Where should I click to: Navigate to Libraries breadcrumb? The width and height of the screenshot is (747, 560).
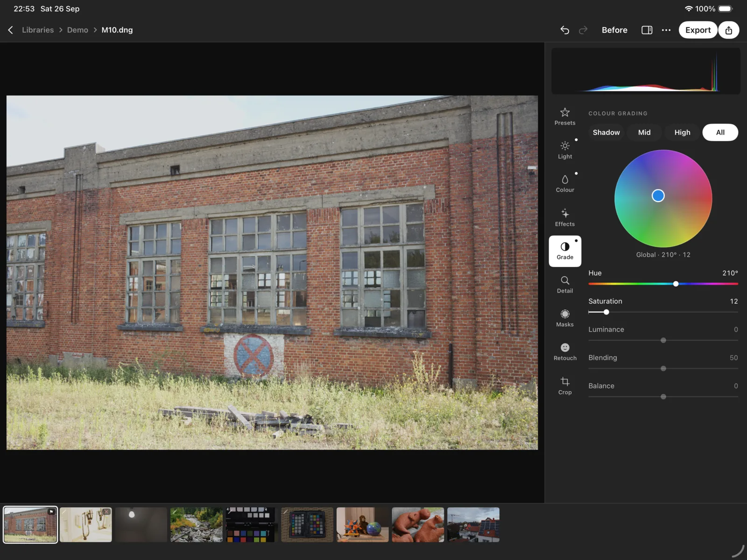pyautogui.click(x=38, y=30)
